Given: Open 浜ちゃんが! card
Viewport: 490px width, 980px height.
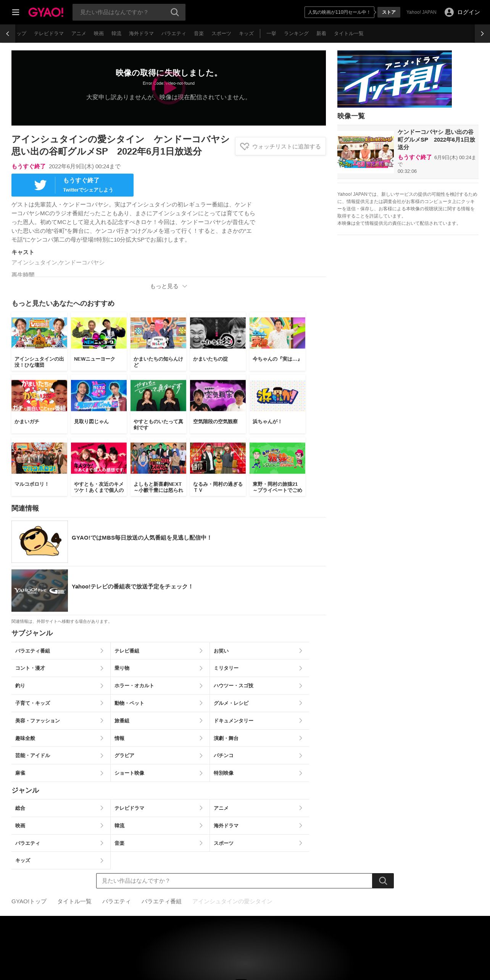Looking at the screenshot, I should point(277,404).
